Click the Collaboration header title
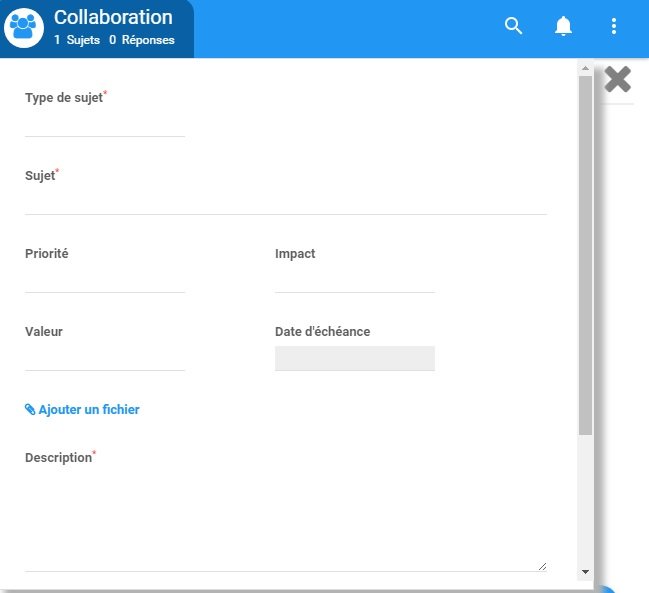The image size is (649, 593). coord(113,18)
